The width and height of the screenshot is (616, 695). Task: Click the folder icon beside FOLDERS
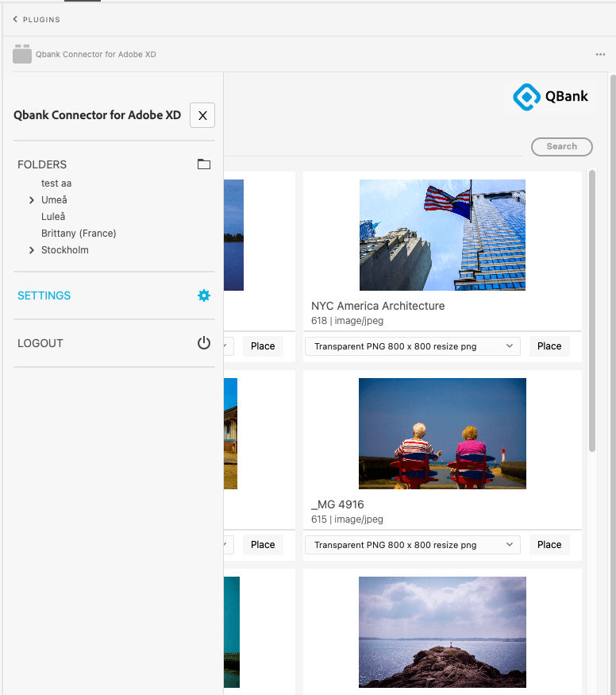pos(204,164)
